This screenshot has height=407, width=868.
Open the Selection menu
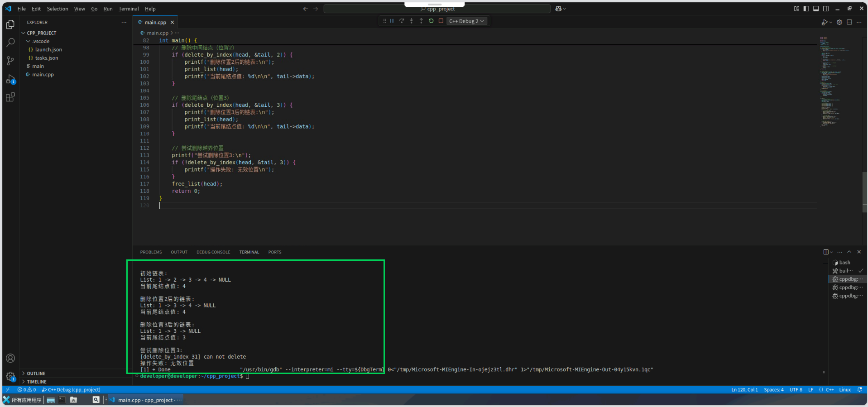(x=58, y=9)
